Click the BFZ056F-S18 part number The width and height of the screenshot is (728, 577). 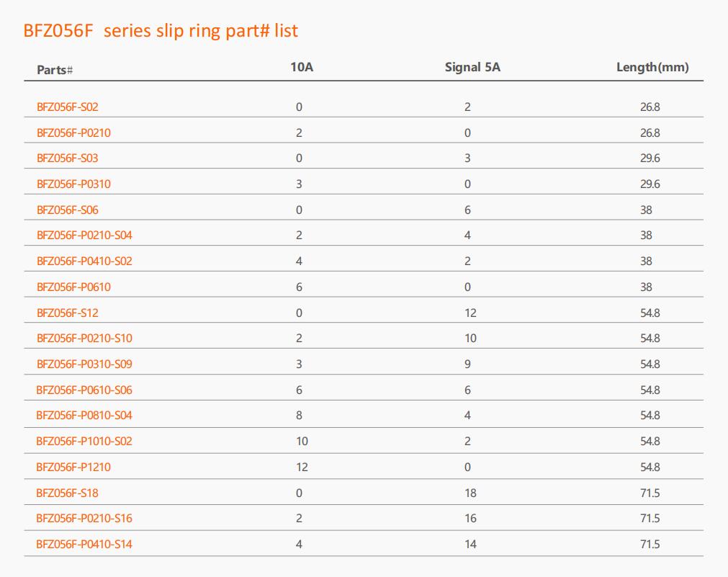click(67, 493)
